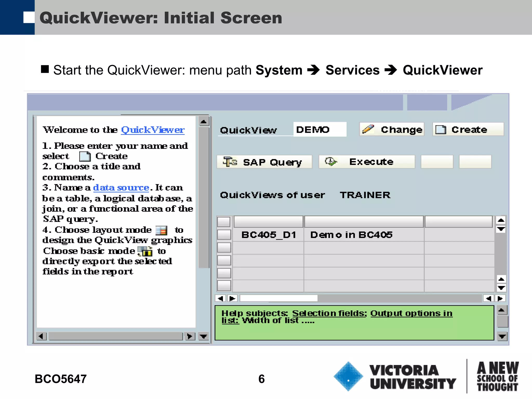The height and width of the screenshot is (399, 532).
Task: Click table top scroll-up arrow
Action: (501, 221)
